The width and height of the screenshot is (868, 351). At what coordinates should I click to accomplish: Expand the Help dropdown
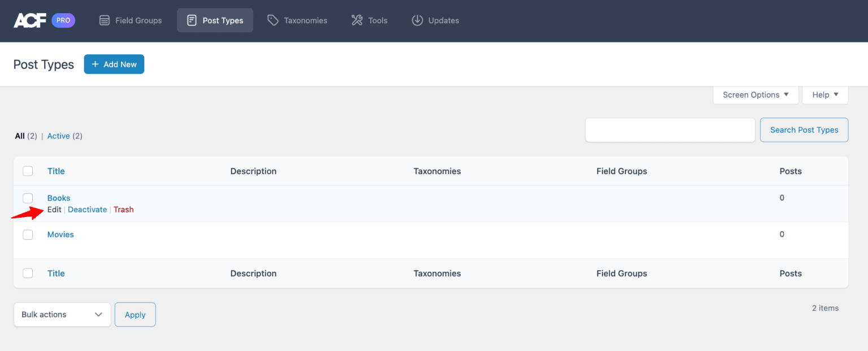[824, 94]
